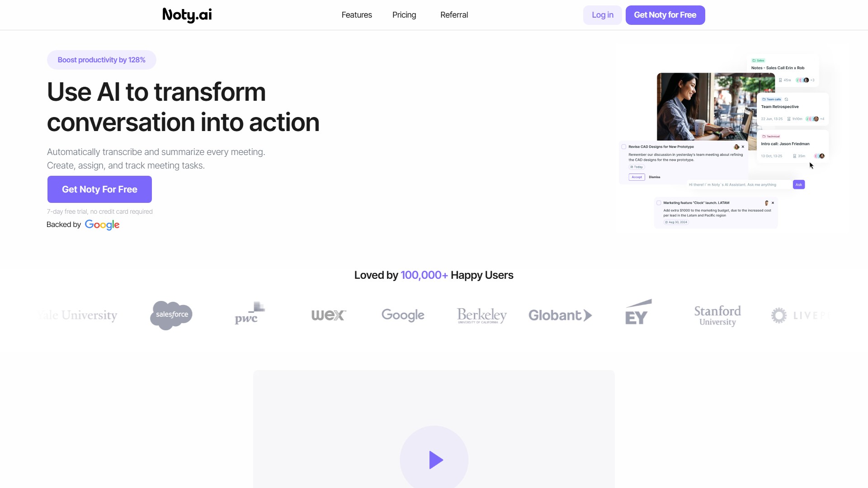Play the demo video

434,460
